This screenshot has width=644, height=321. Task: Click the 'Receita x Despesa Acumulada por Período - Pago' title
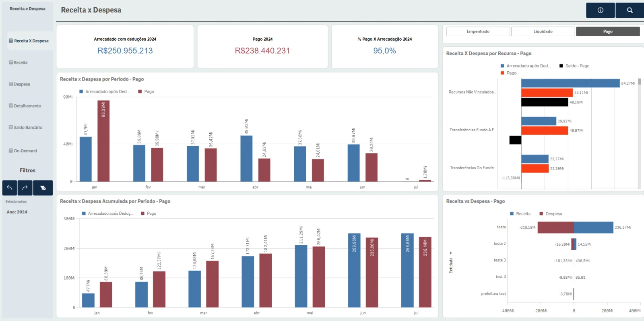(115, 201)
